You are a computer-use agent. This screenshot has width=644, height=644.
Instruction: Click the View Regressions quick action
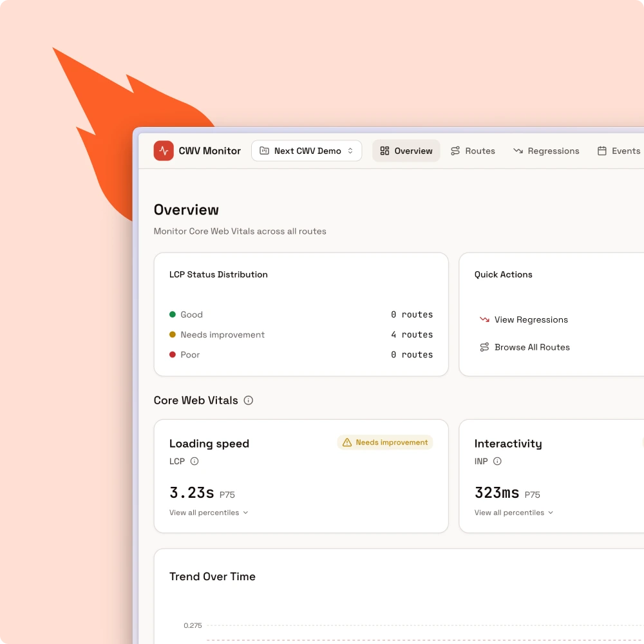(x=531, y=319)
